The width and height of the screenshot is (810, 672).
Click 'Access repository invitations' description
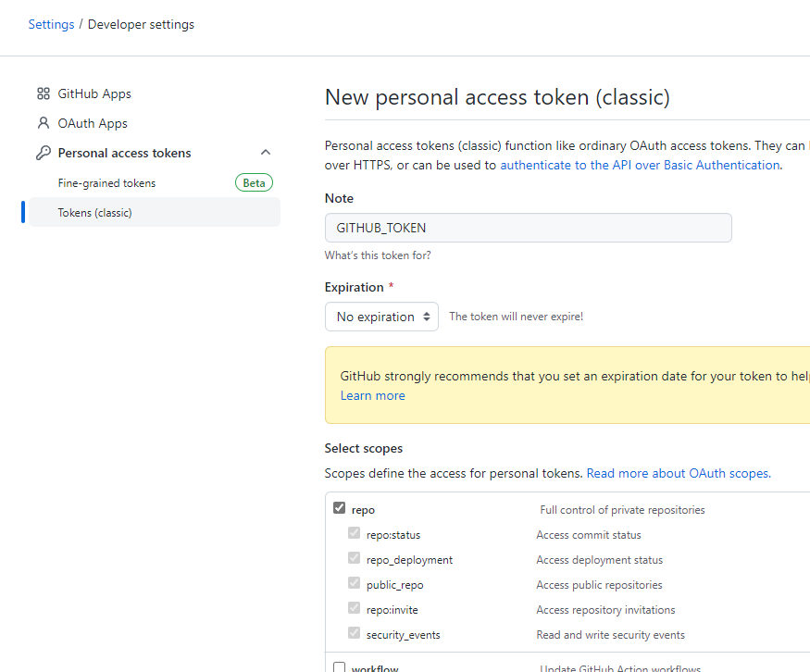605,610
